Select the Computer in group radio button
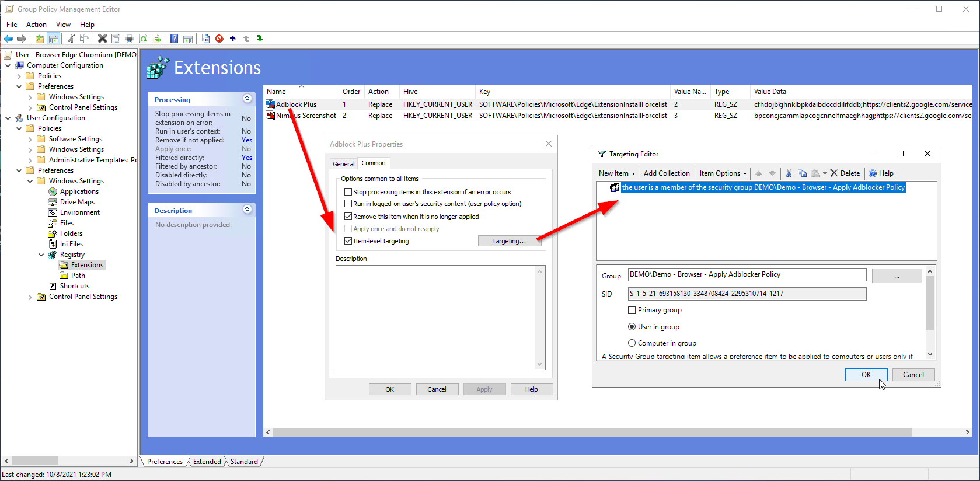This screenshot has height=481, width=980. point(632,343)
